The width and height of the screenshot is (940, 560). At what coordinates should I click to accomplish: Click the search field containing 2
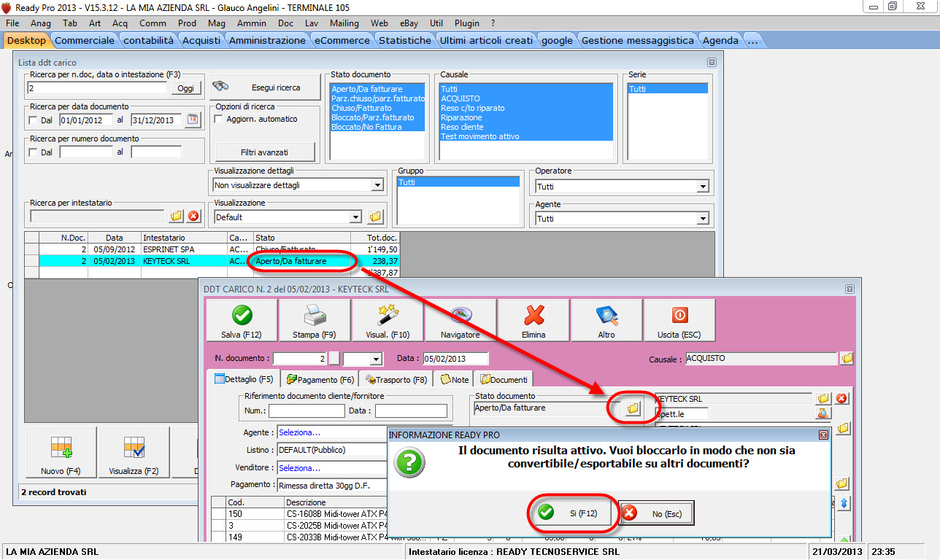[x=98, y=88]
